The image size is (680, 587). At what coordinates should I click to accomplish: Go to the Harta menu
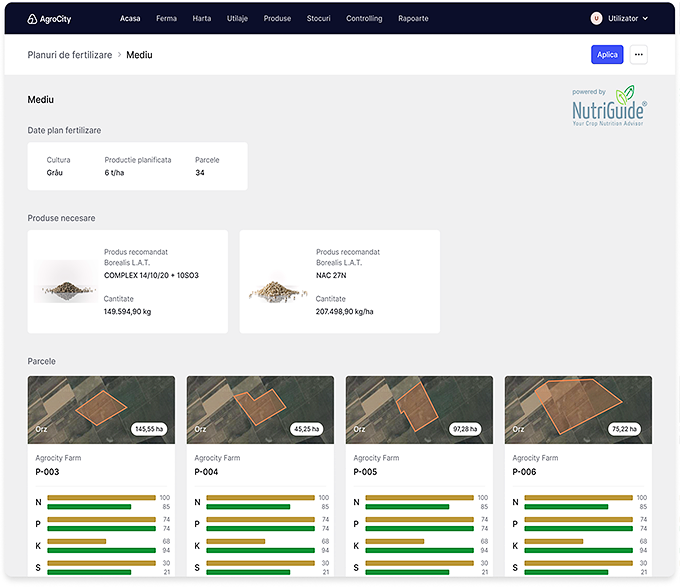pyautogui.click(x=201, y=18)
